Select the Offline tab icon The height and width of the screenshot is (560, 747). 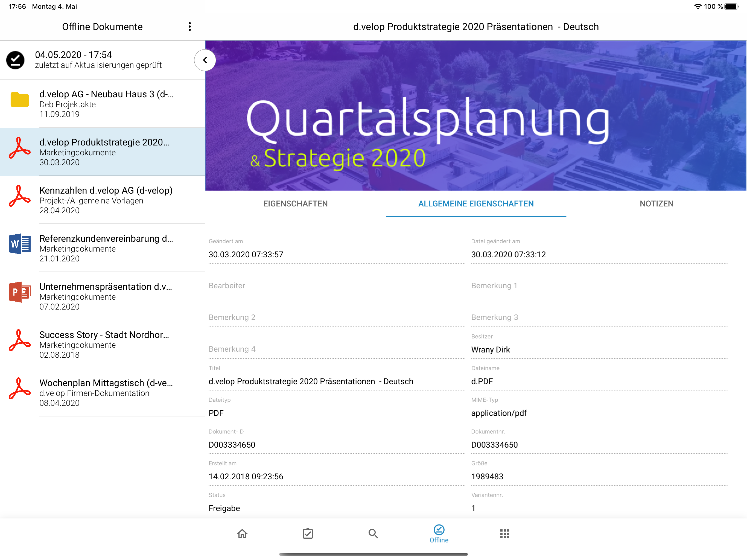click(439, 534)
